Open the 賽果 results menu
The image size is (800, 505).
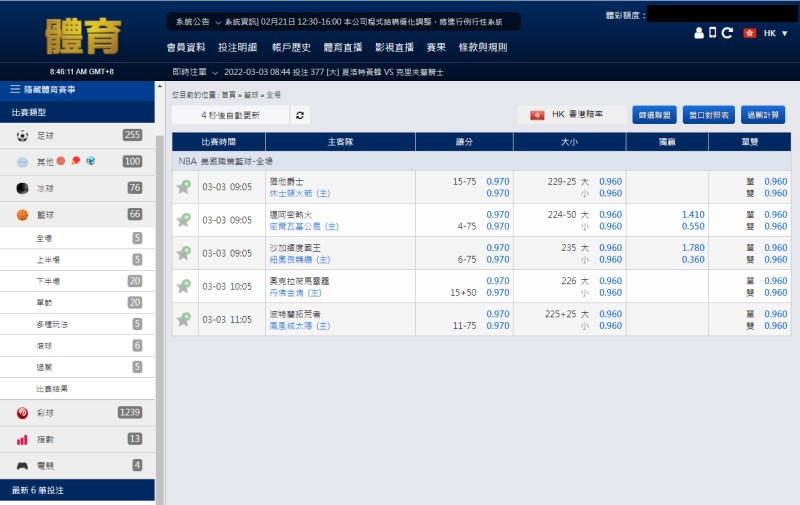click(436, 47)
